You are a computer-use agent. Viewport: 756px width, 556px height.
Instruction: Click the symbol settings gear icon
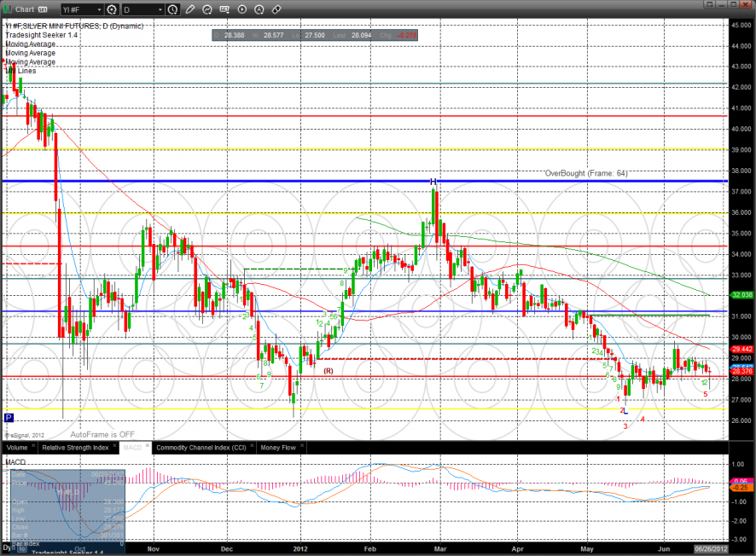click(111, 10)
